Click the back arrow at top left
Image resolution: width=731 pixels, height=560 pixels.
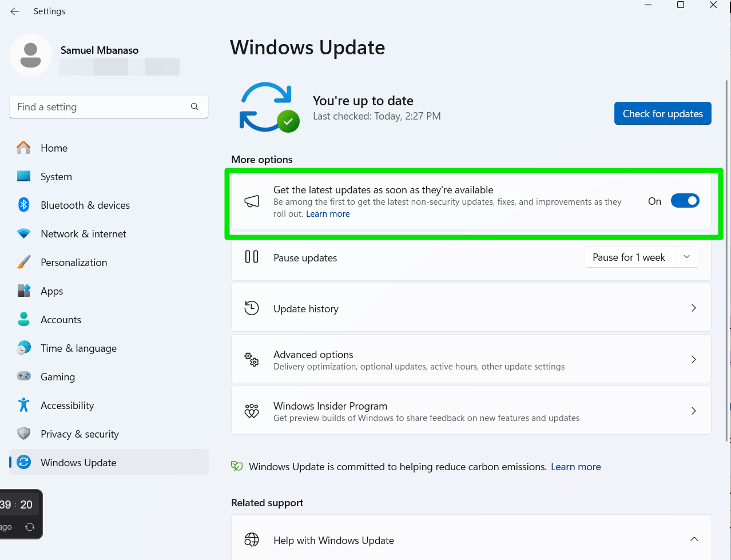coord(14,11)
